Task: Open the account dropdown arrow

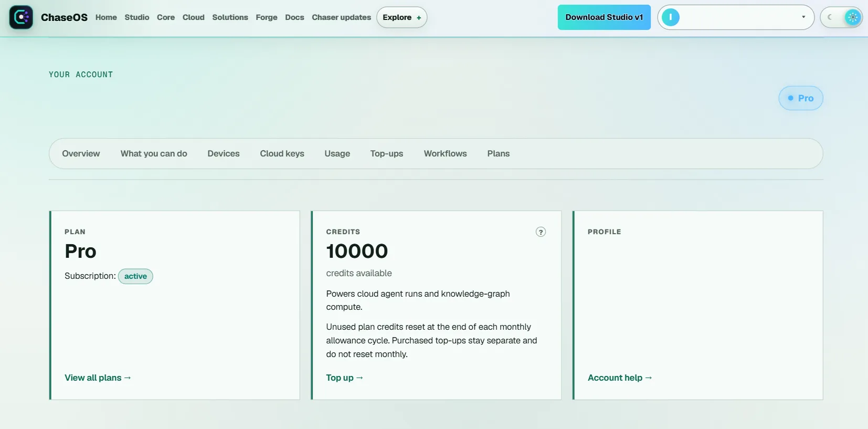Action: [x=803, y=17]
